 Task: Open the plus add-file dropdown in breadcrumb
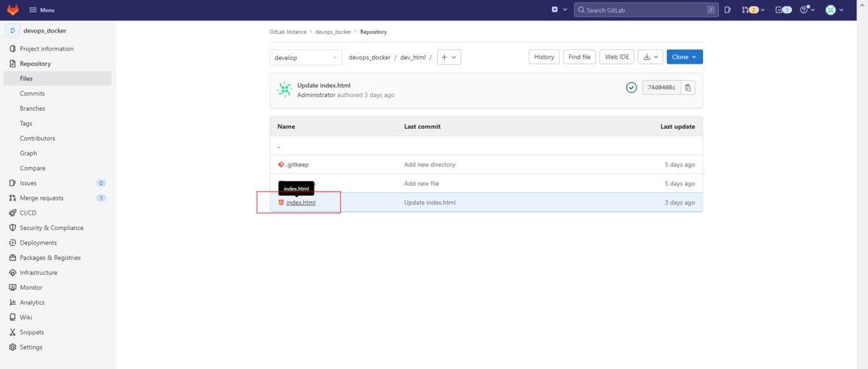[x=448, y=58]
